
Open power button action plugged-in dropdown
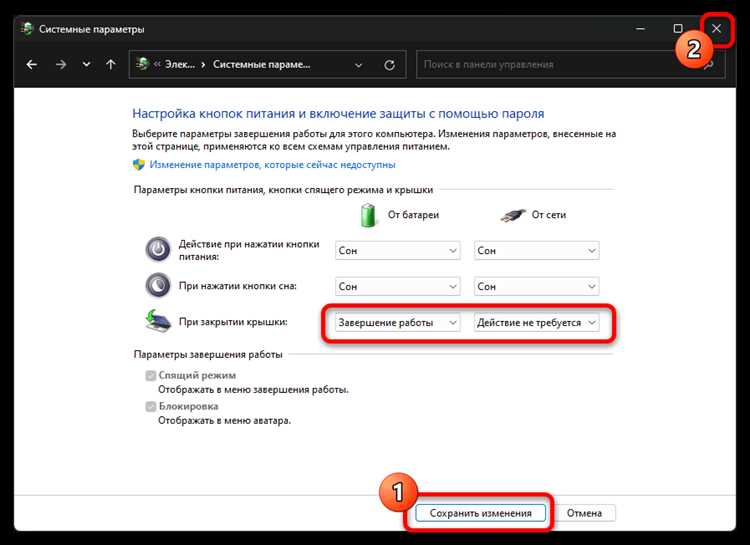(536, 251)
